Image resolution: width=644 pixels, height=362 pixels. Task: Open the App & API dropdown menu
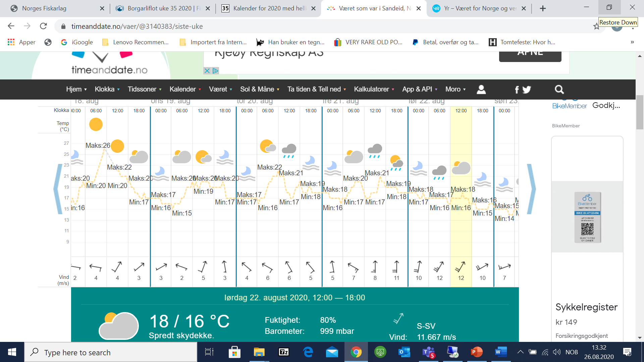pyautogui.click(x=420, y=89)
